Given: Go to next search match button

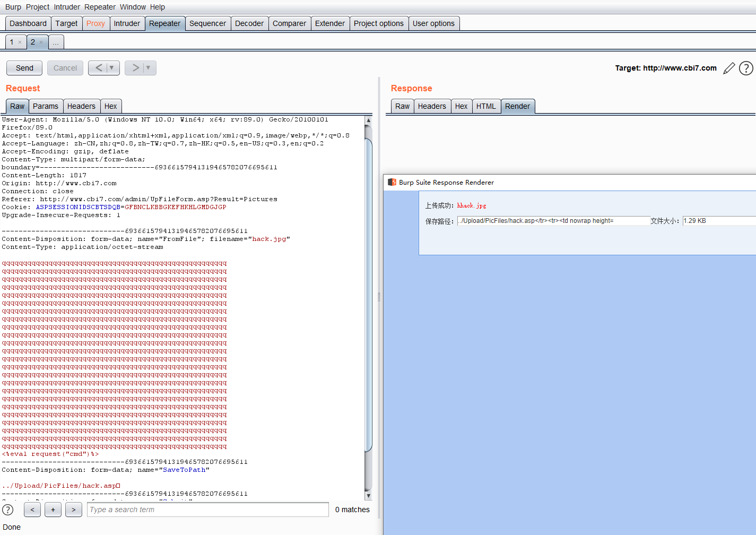Looking at the screenshot, I should [x=74, y=510].
